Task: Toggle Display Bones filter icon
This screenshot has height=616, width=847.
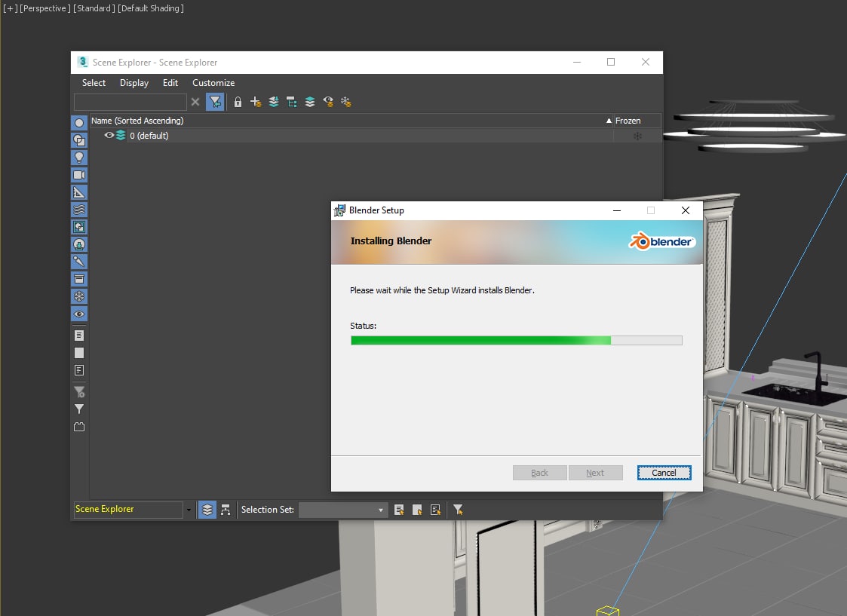Action: (79, 262)
